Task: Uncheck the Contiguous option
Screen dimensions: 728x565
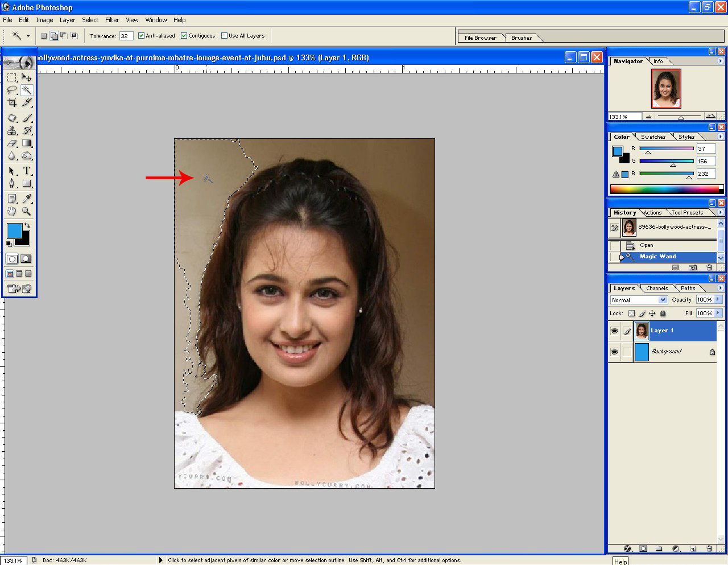Action: [x=184, y=36]
